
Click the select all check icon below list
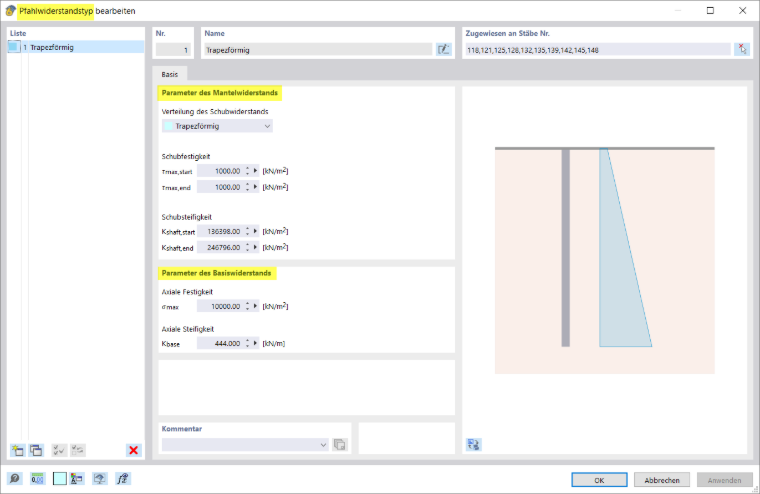[x=59, y=450]
